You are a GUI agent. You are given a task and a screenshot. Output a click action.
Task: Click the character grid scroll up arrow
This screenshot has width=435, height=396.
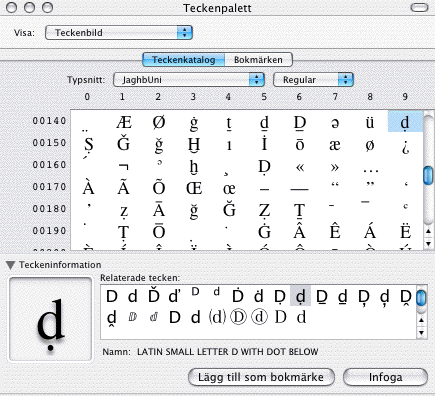click(428, 231)
